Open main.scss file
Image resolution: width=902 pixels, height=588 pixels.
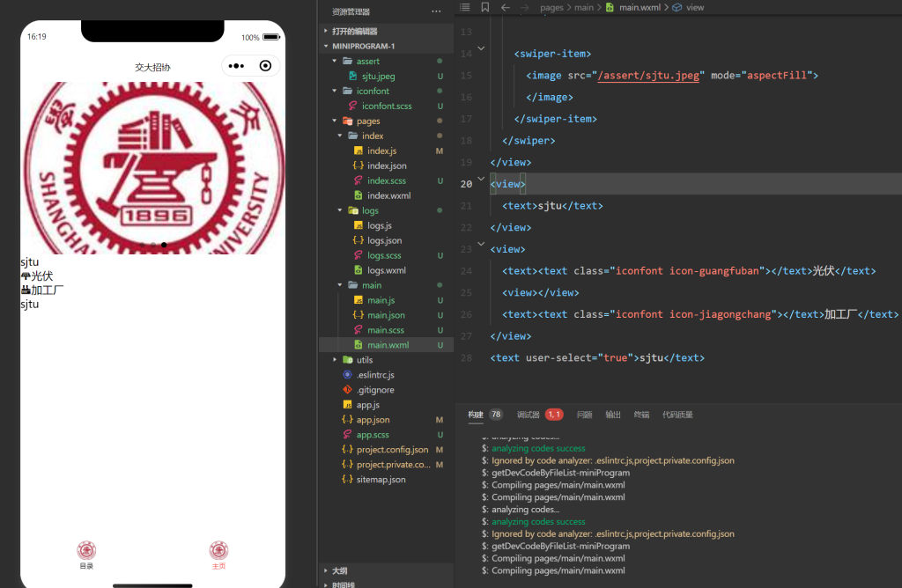(386, 330)
